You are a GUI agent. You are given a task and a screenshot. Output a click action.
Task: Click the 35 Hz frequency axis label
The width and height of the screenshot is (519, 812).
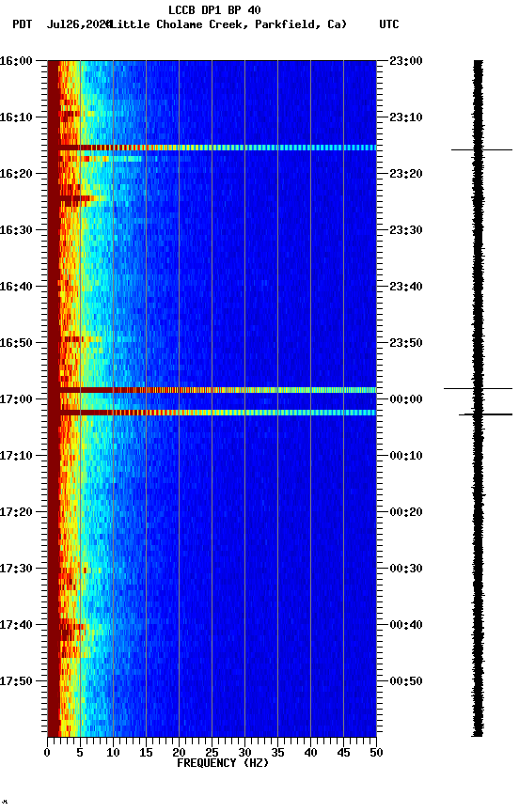pos(277,753)
